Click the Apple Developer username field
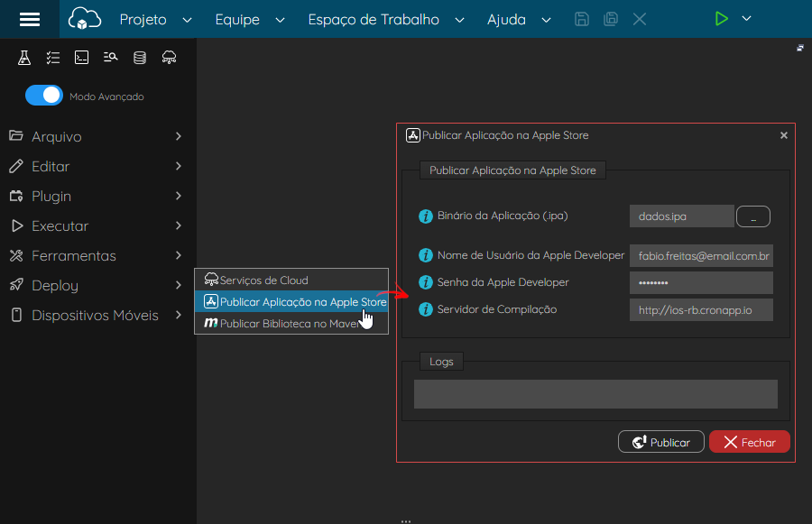 (x=701, y=256)
